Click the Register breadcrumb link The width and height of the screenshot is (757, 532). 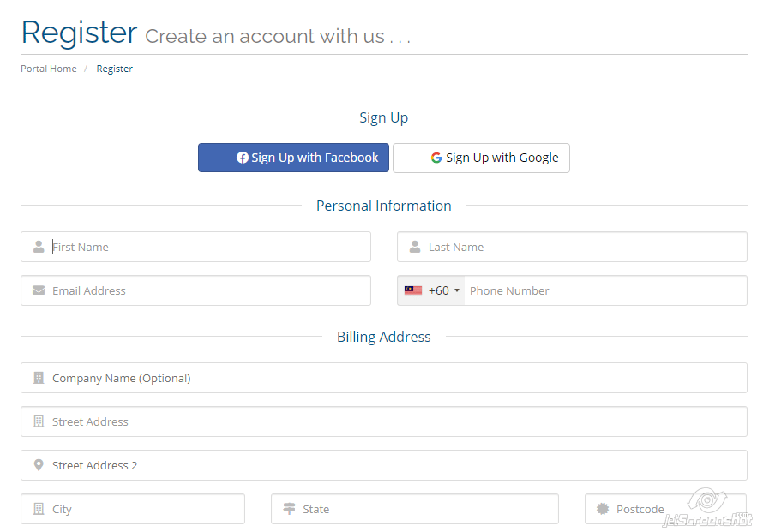pos(114,69)
